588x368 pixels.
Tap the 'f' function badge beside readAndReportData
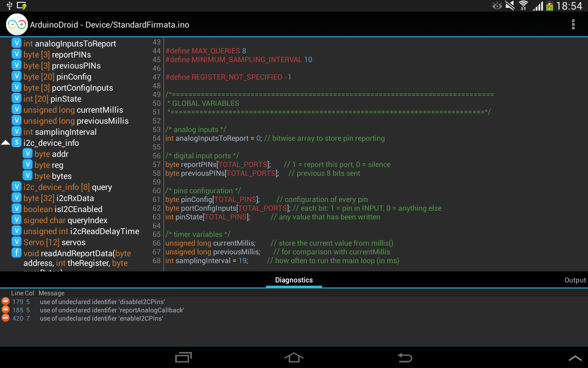[x=17, y=253]
